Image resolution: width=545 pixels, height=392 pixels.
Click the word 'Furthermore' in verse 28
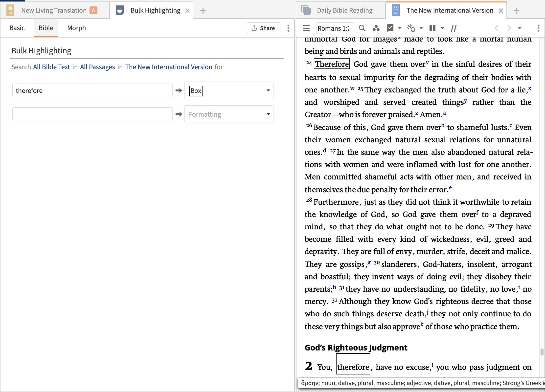(x=336, y=202)
